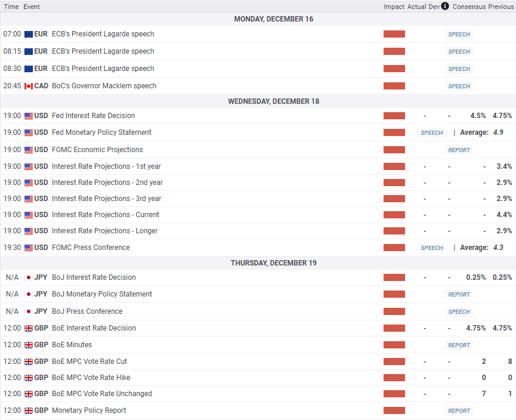Click red impact bar for BoJ Interest Rate Decision
Screen dimensions: 516x420
(x=394, y=277)
